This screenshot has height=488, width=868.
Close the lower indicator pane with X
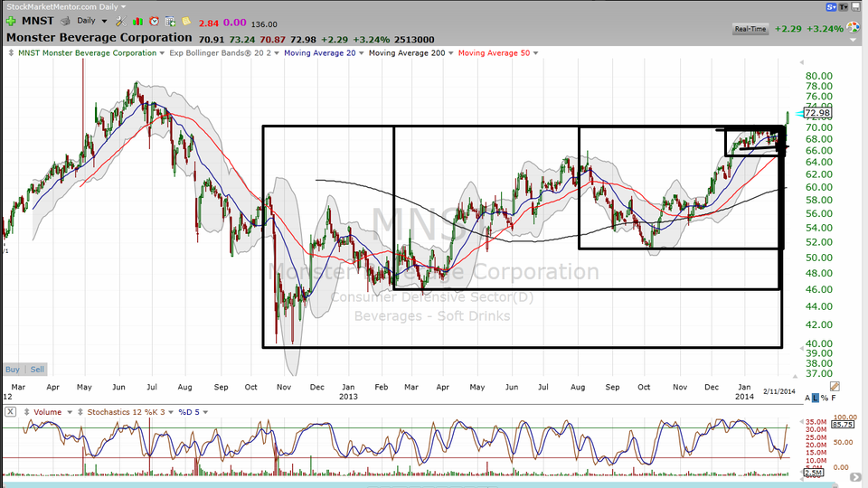[11, 412]
